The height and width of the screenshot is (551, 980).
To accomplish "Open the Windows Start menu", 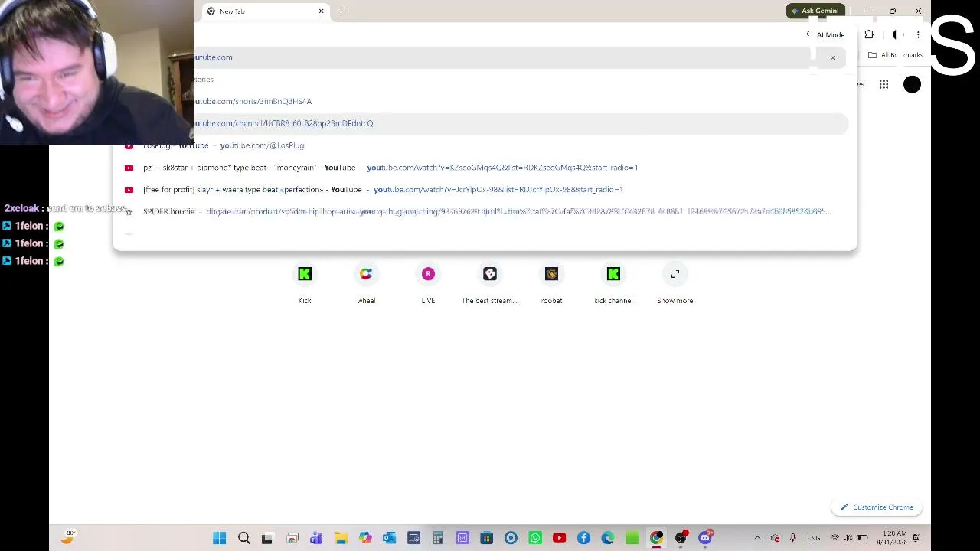I will (220, 538).
